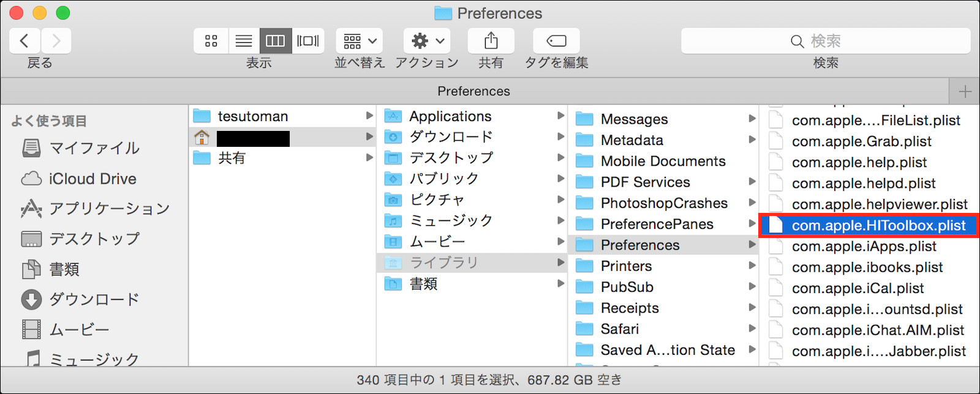The height and width of the screenshot is (394, 980).
Task: Open the arrange (並べ替え) dropdown
Action: click(x=359, y=41)
